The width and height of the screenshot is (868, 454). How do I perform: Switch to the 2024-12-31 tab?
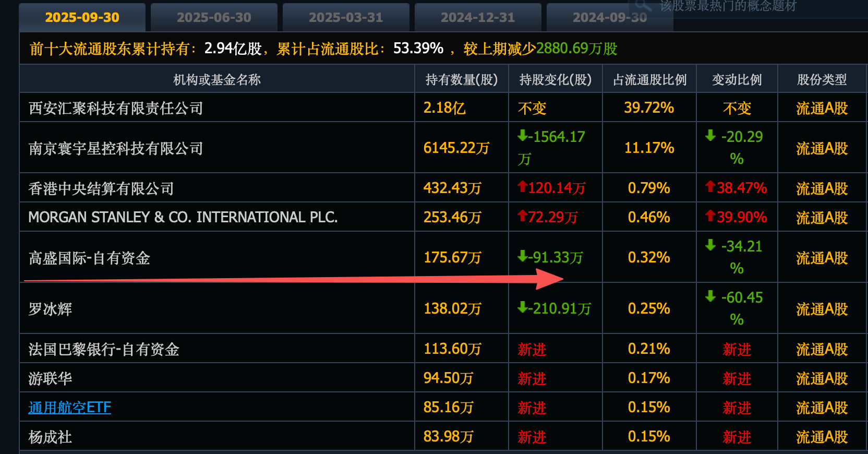(x=478, y=17)
